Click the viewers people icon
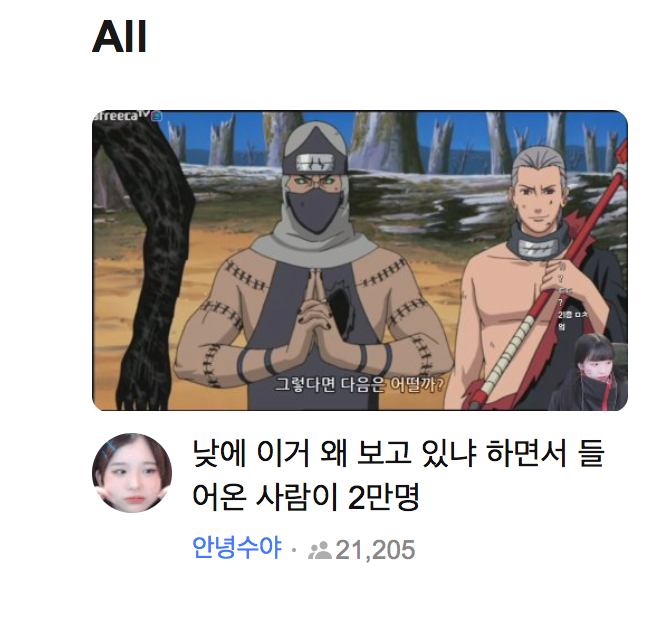 pos(320,550)
